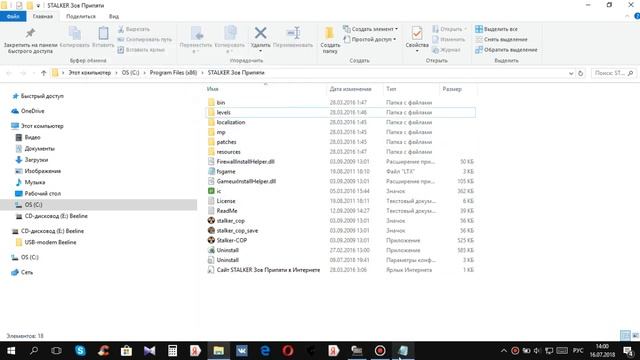Open the Файл tab
Screen dimensions: 640x360
(x=13, y=16)
